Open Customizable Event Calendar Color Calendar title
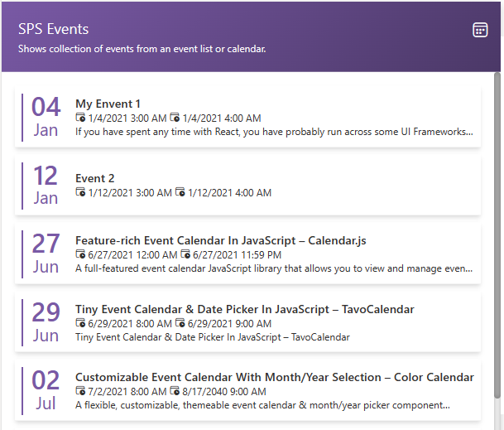The width and height of the screenshot is (504, 430). [275, 377]
